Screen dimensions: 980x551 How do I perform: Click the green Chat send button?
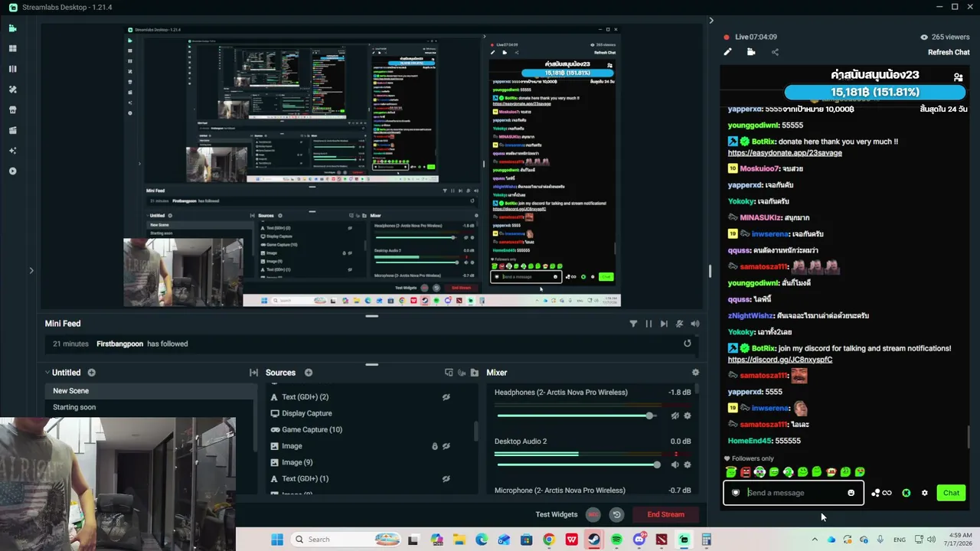tap(951, 493)
